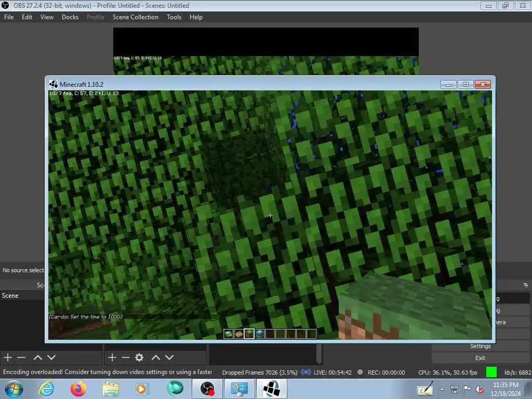Open OBS Studio from the taskbar
532x399 pixels.
[x=207, y=389]
